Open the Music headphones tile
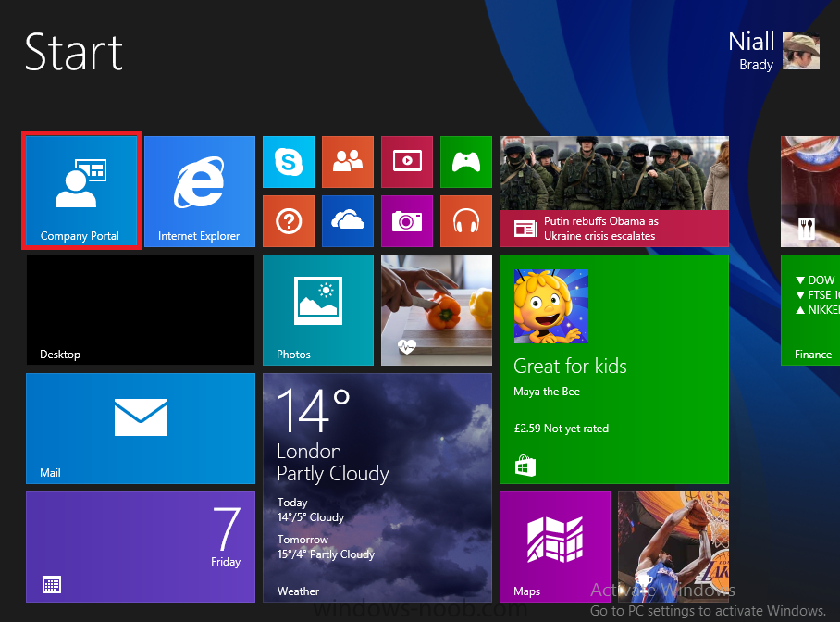Image resolution: width=840 pixels, height=622 pixels. (x=466, y=221)
